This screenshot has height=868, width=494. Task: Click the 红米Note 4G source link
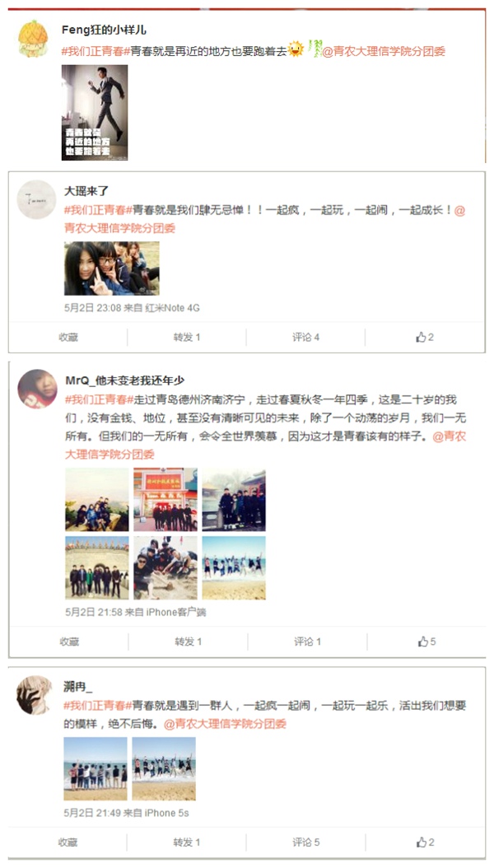pos(173,308)
